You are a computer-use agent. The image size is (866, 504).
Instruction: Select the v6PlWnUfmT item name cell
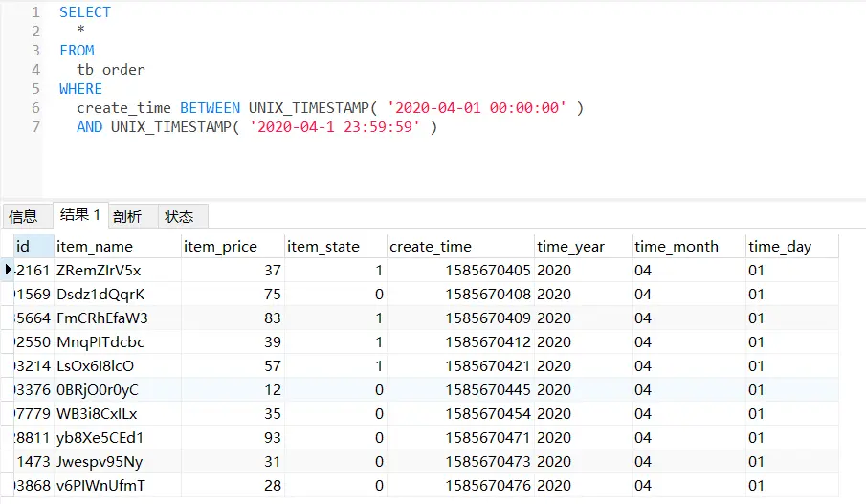[118, 486]
